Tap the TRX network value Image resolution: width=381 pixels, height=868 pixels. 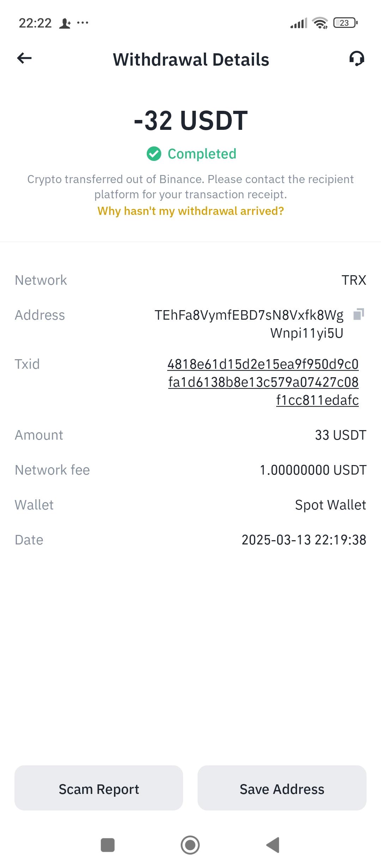click(x=354, y=280)
